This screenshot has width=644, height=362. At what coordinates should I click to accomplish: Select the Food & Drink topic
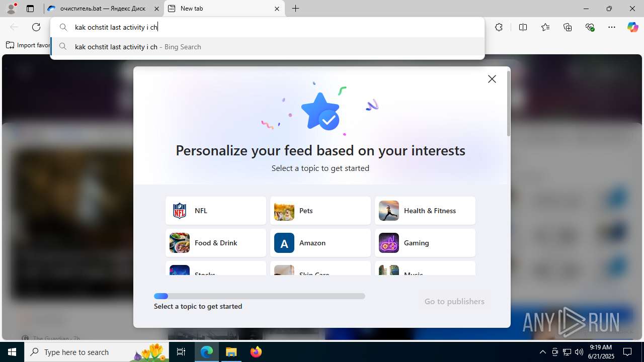click(x=216, y=243)
